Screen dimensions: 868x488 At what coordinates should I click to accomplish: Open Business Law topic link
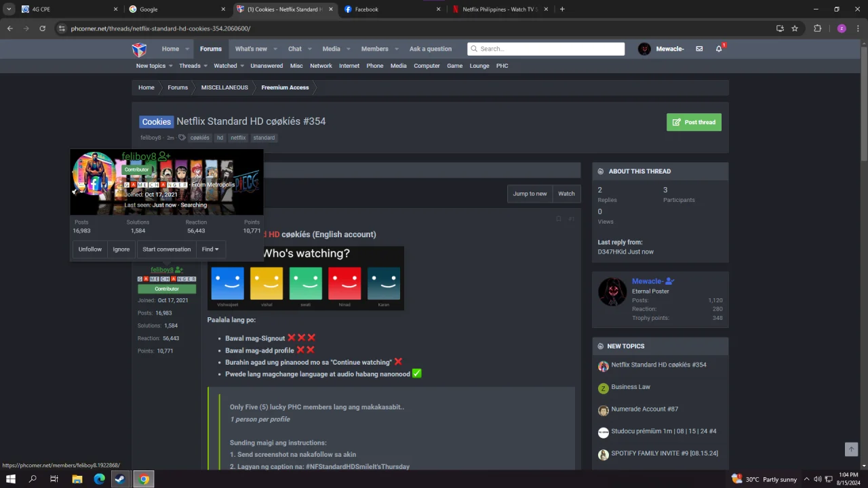pyautogui.click(x=631, y=387)
